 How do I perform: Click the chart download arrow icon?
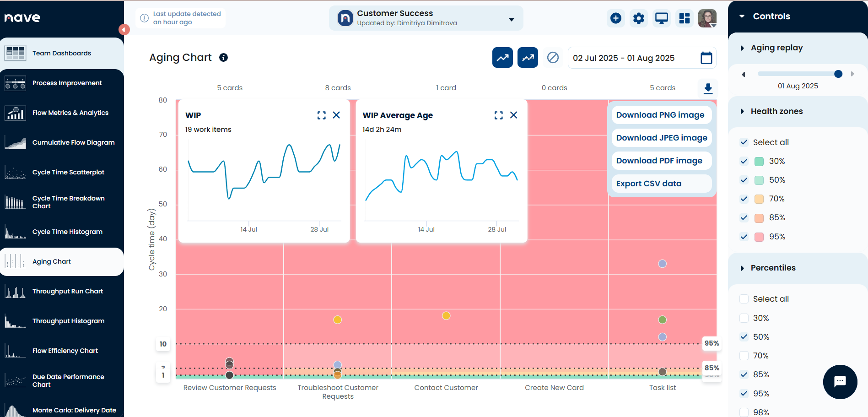pos(707,88)
